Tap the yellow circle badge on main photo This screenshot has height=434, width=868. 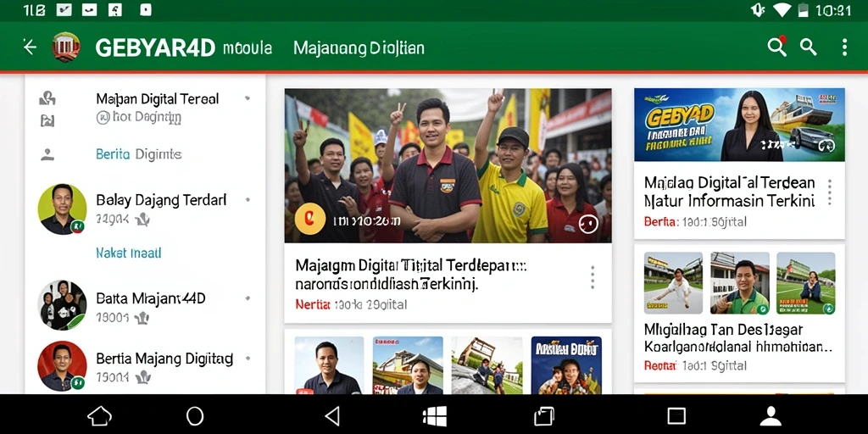tap(310, 220)
